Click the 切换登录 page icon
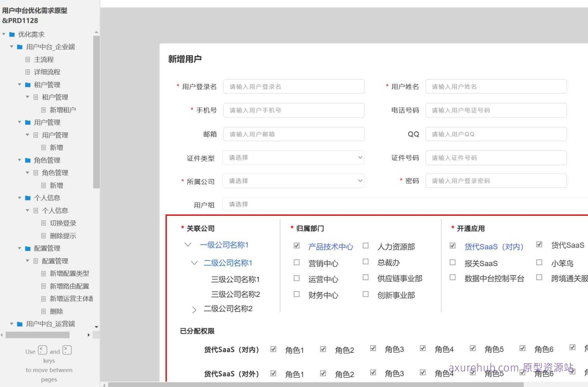The width and height of the screenshot is (588, 387). coord(43,223)
